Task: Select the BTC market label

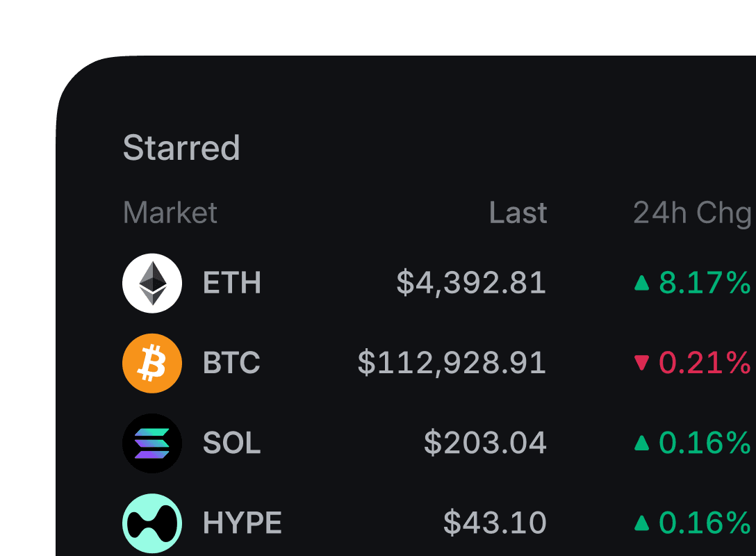Action: [231, 363]
